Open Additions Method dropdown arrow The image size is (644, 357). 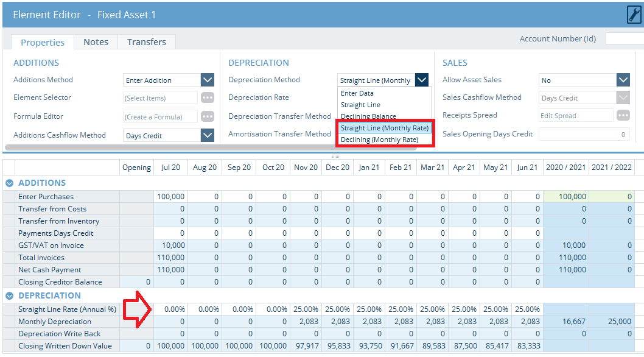(208, 80)
